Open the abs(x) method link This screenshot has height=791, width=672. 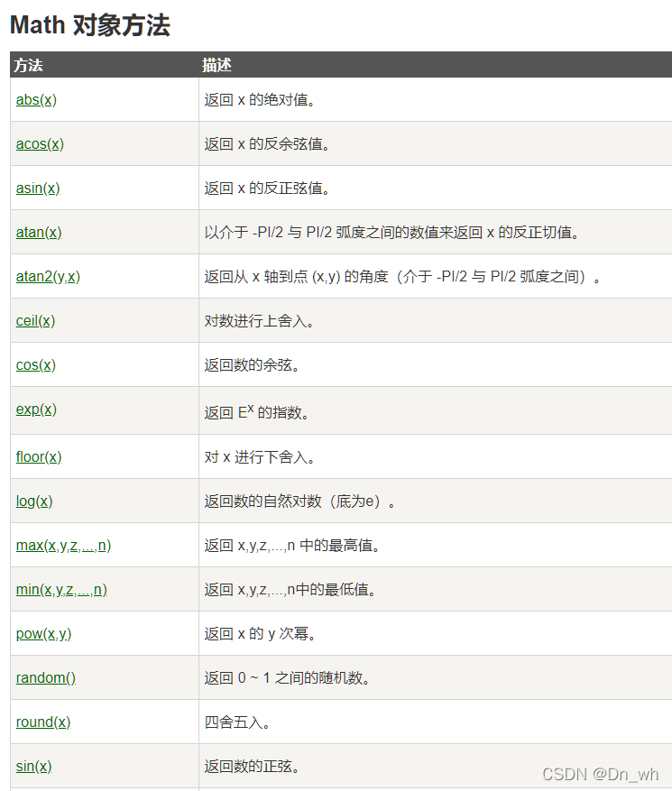tap(36, 100)
